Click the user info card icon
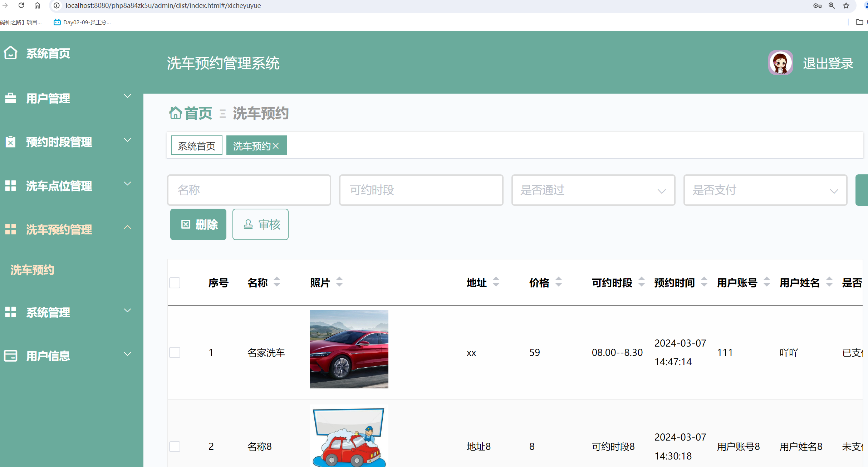This screenshot has height=467, width=868. point(10,356)
